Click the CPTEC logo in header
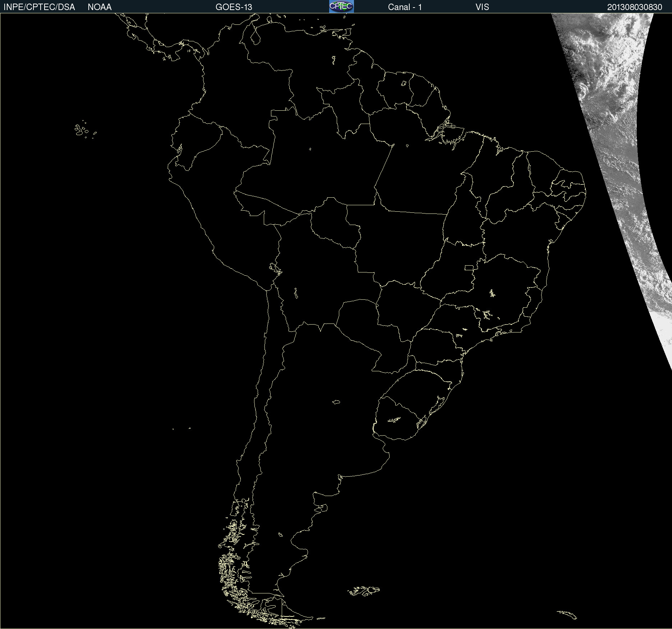 pyautogui.click(x=341, y=6)
